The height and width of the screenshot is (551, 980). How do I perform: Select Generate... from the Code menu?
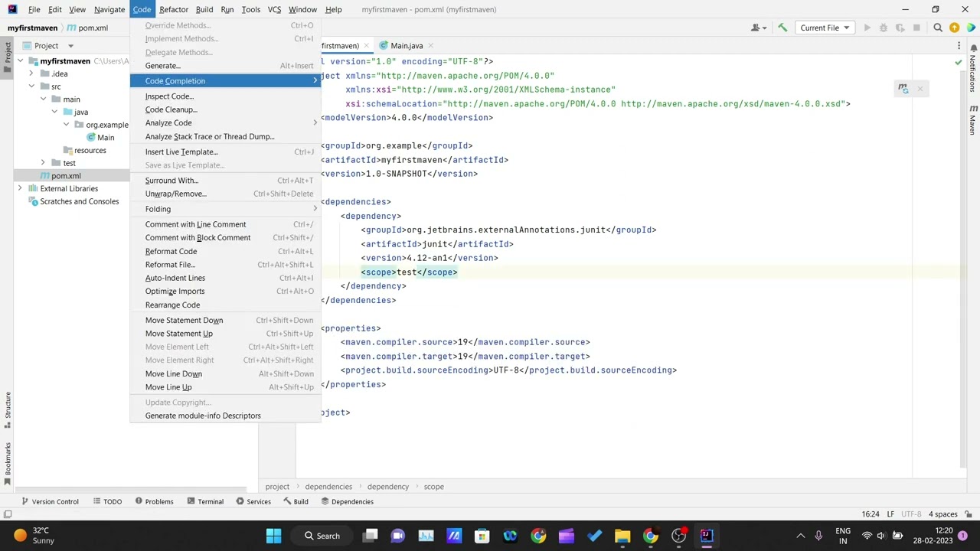pos(225,66)
